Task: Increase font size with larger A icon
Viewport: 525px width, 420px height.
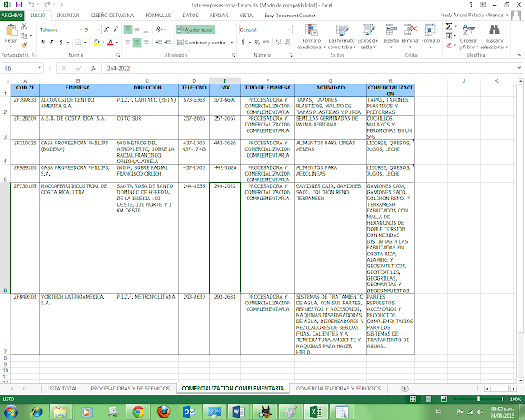Action: pyautogui.click(x=107, y=30)
